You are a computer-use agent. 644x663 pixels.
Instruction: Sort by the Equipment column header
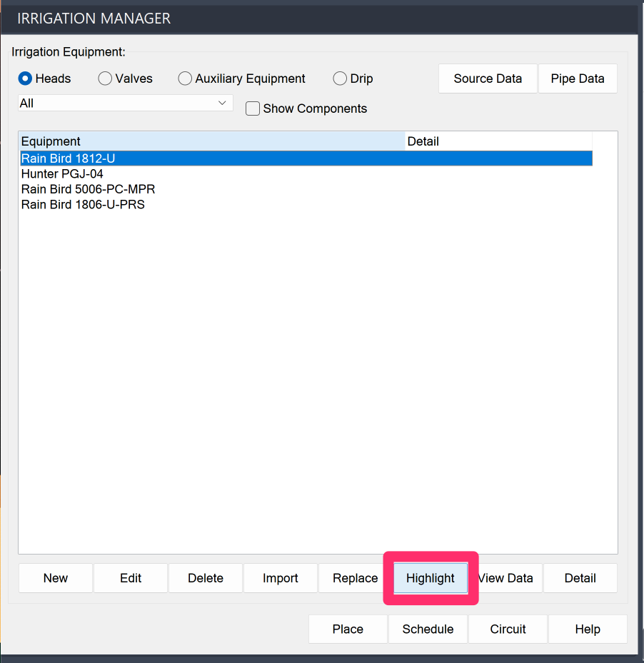(x=213, y=141)
